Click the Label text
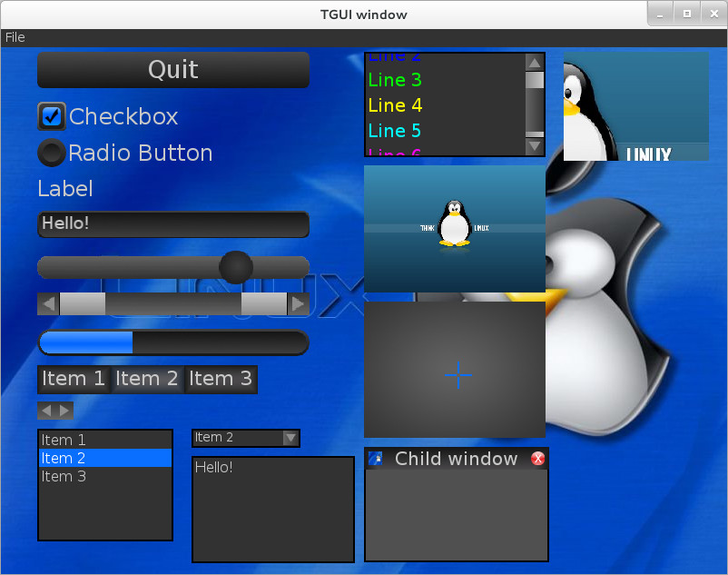The width and height of the screenshot is (728, 575). [65, 189]
